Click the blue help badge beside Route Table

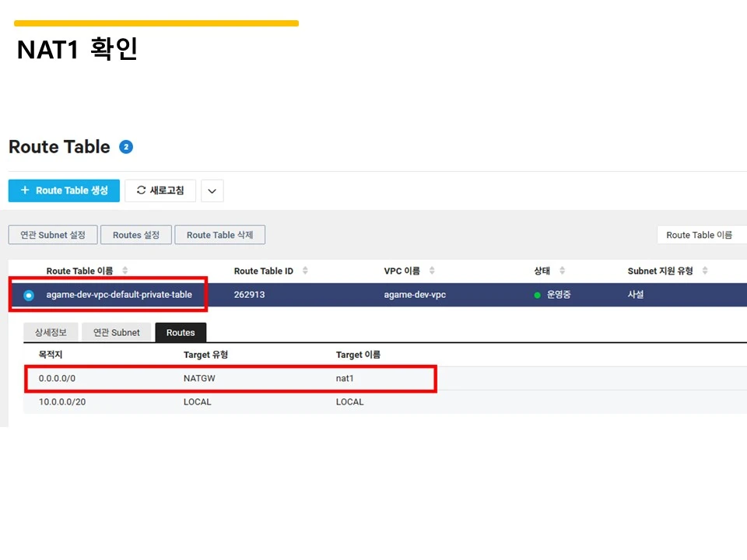point(126,147)
